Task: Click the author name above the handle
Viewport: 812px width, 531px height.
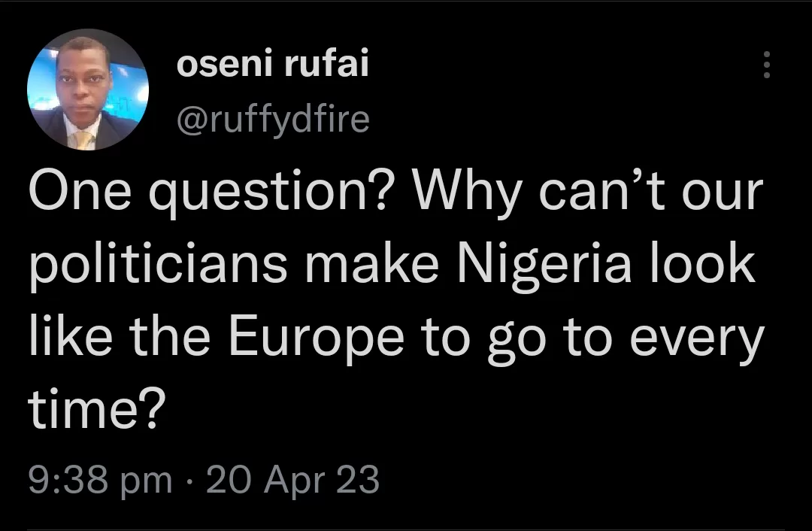Action: pyautogui.click(x=273, y=65)
